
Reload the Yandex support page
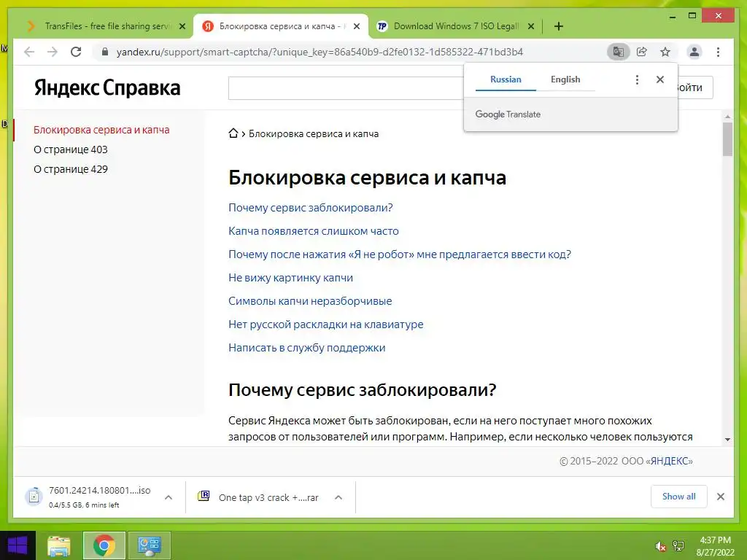pos(76,52)
